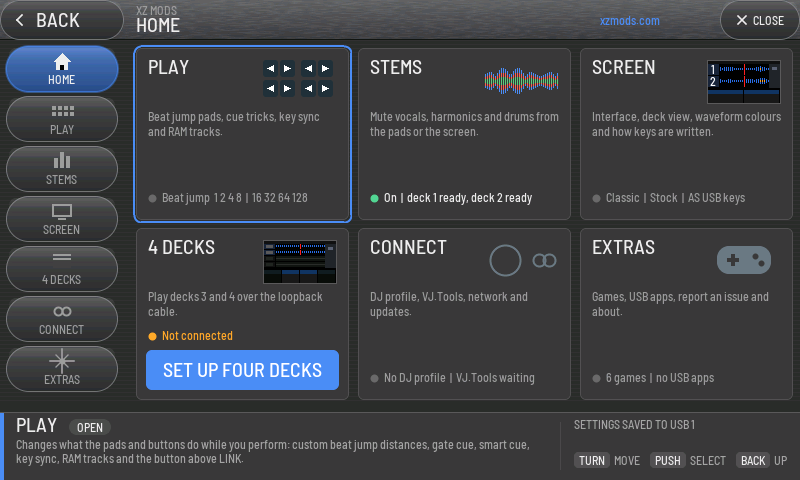This screenshot has width=800, height=480.
Task: Click the OPEN badge next to Play
Action: point(90,427)
